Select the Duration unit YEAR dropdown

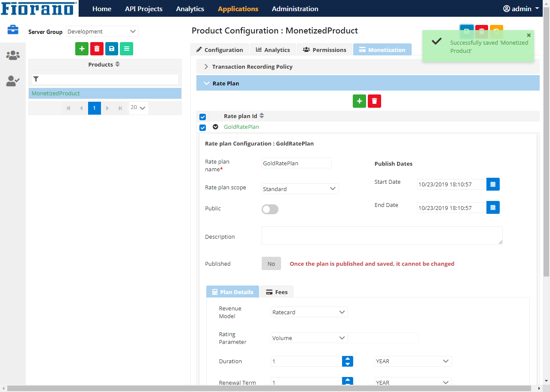tap(413, 361)
